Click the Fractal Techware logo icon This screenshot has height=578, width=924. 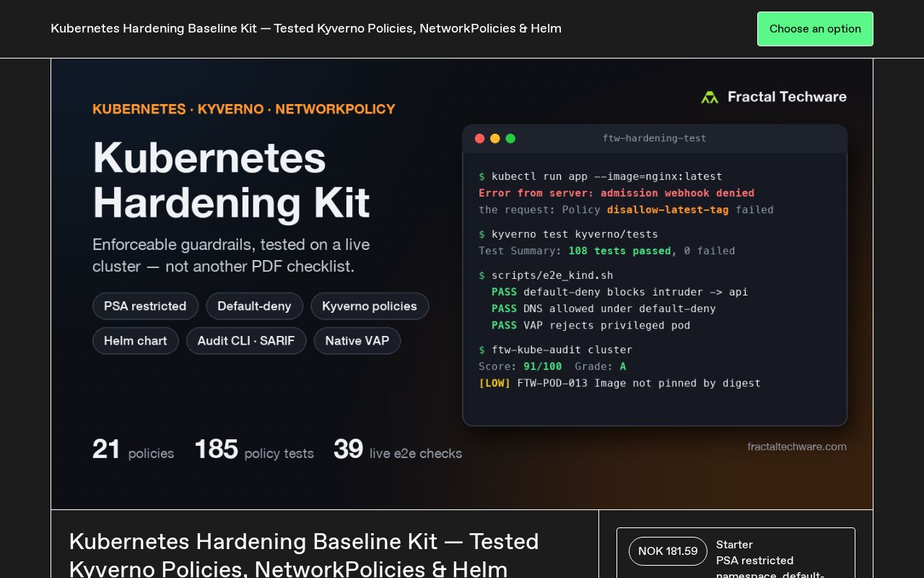click(x=710, y=97)
